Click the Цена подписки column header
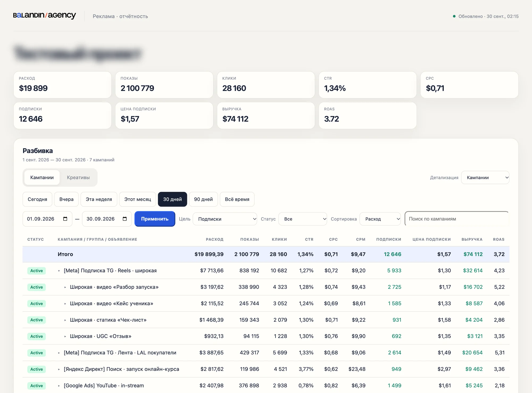Image resolution: width=532 pixels, height=393 pixels. tap(432, 239)
